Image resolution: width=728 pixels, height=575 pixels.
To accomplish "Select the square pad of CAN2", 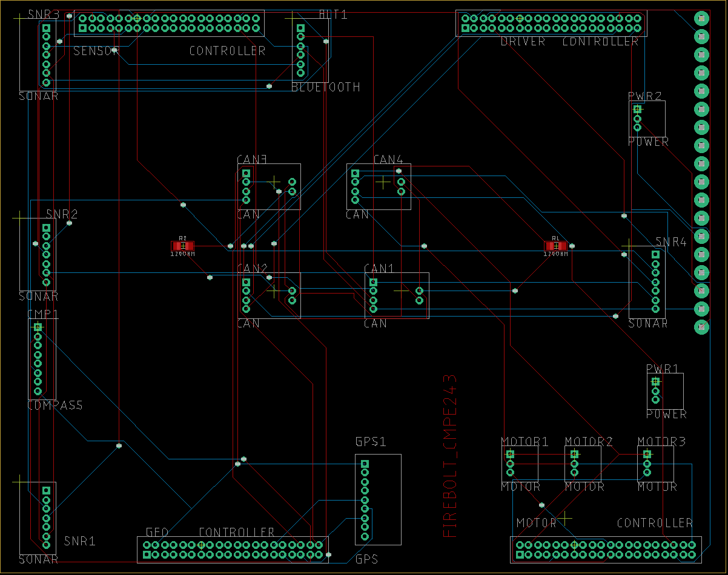I will (247, 282).
